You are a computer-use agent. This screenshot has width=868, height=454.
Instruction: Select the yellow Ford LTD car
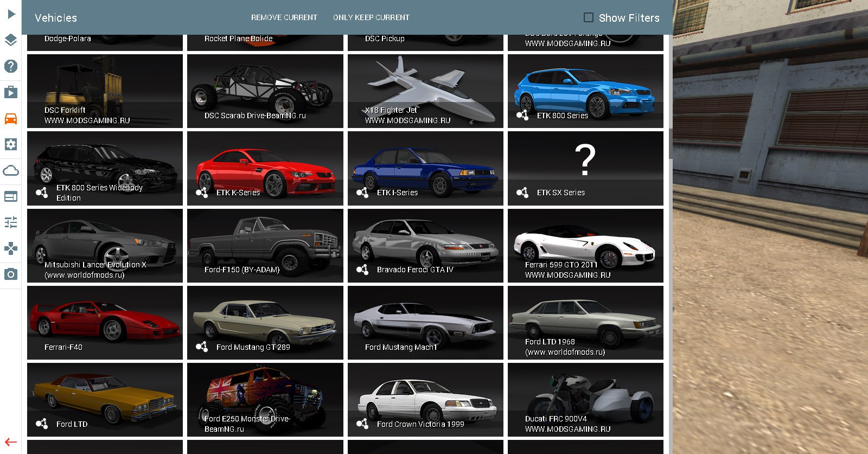[105, 400]
